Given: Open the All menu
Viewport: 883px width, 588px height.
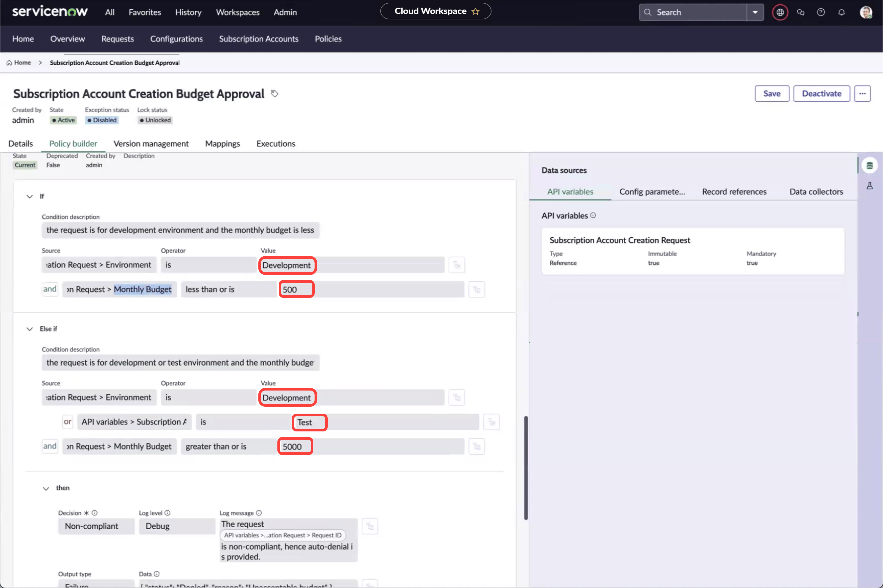Looking at the screenshot, I should 109,13.
